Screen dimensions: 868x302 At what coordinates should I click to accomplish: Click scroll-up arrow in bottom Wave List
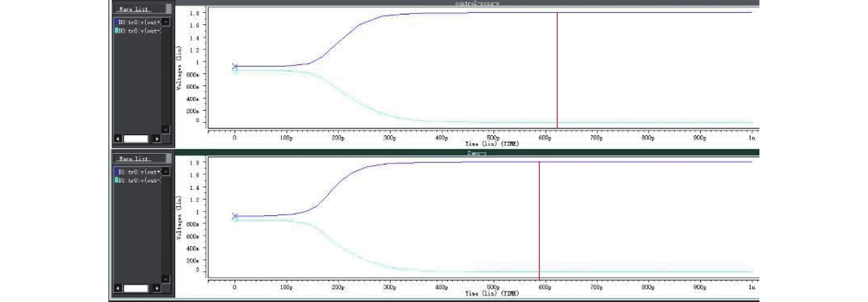pos(166,172)
